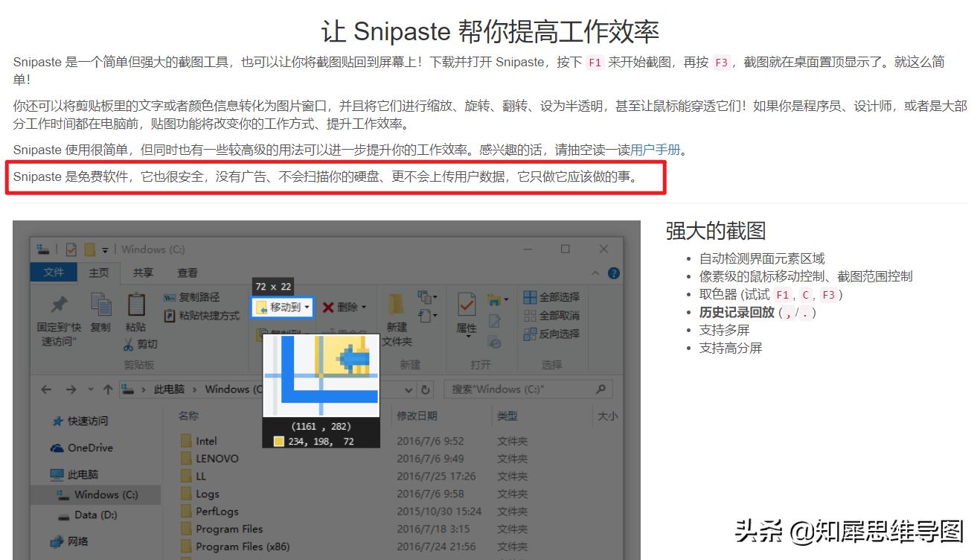The image size is (980, 560).
Task: Switch to the 查看 (View) ribbon tab
Action: pos(188,273)
